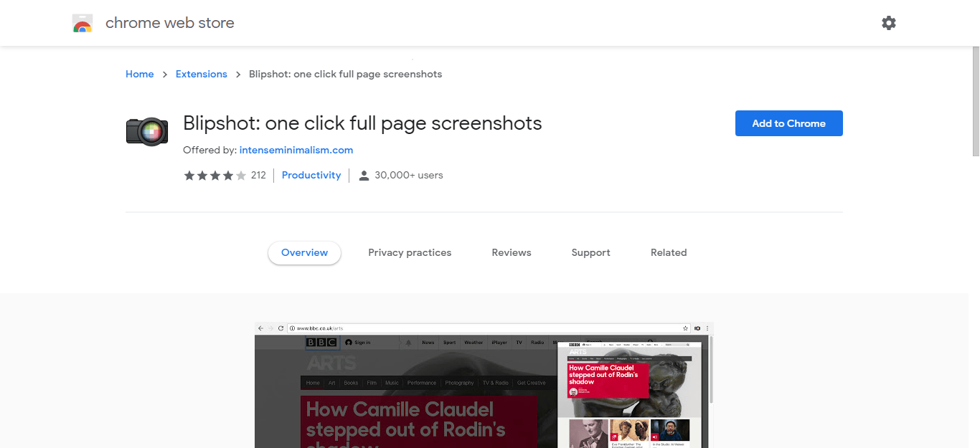Click the Blipshot preview screenshot image

tap(484, 385)
